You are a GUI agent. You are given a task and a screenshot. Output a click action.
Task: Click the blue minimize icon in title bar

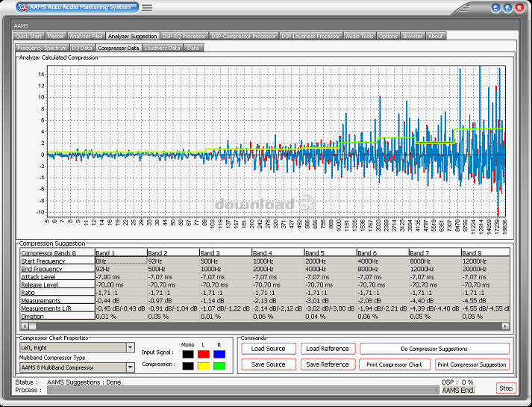[495, 8]
